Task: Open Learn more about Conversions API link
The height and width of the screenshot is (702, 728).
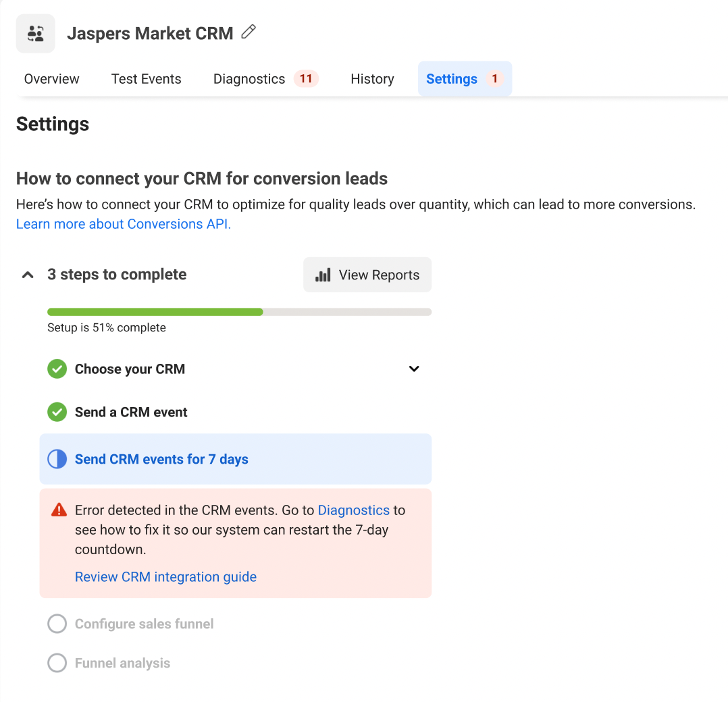Action: point(124,223)
